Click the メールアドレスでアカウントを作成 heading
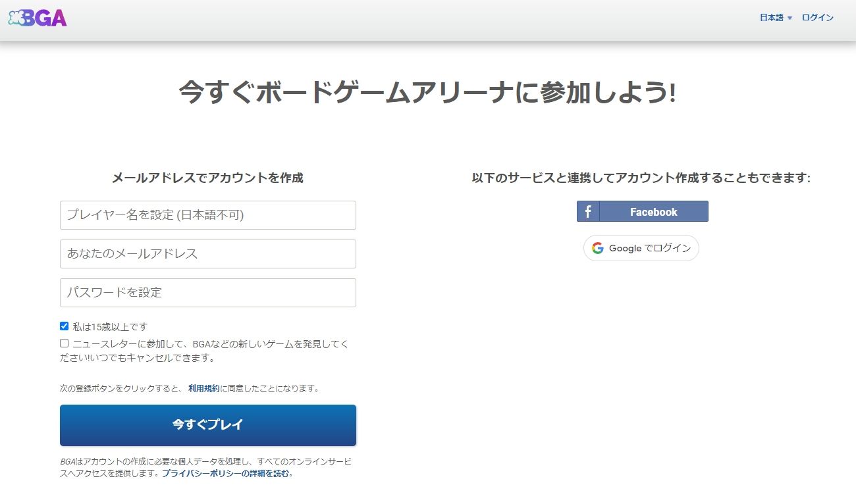The image size is (856, 504). [x=208, y=178]
